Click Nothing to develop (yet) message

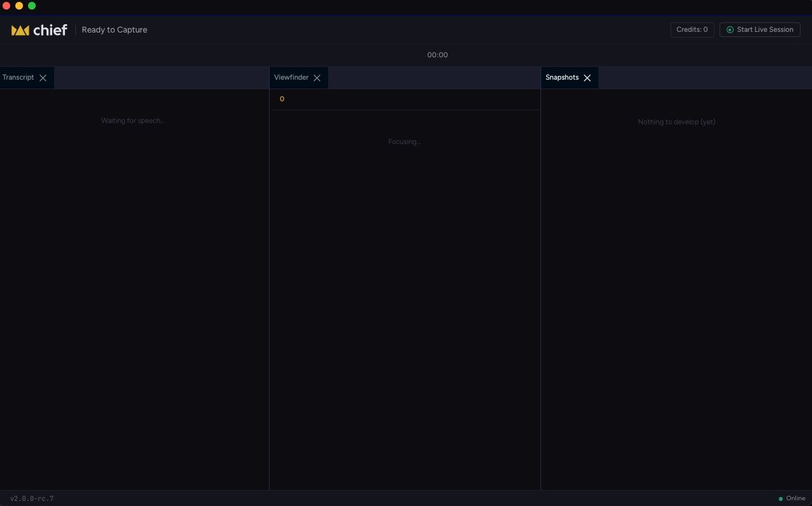676,122
